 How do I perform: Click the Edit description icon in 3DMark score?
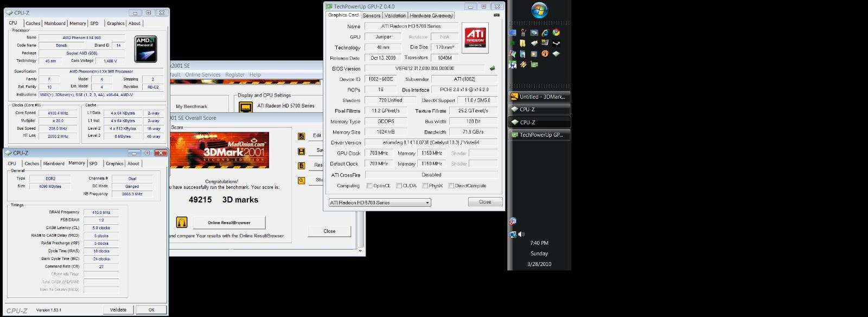(301, 136)
